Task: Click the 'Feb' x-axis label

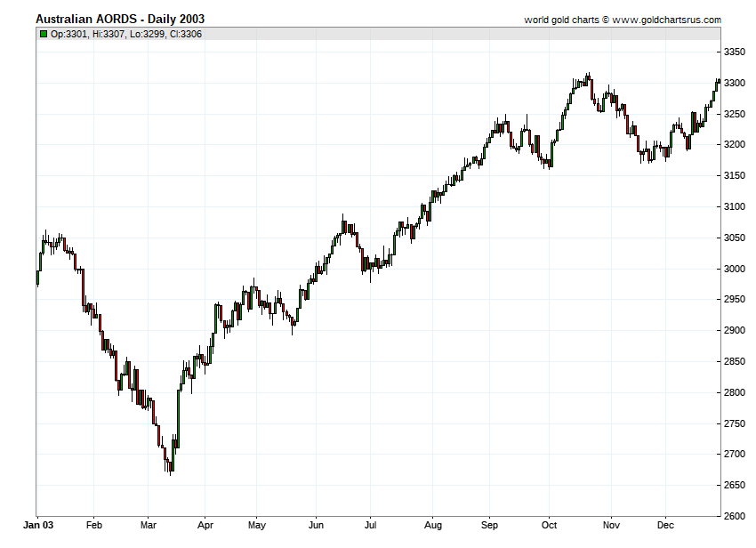Action: (x=94, y=525)
